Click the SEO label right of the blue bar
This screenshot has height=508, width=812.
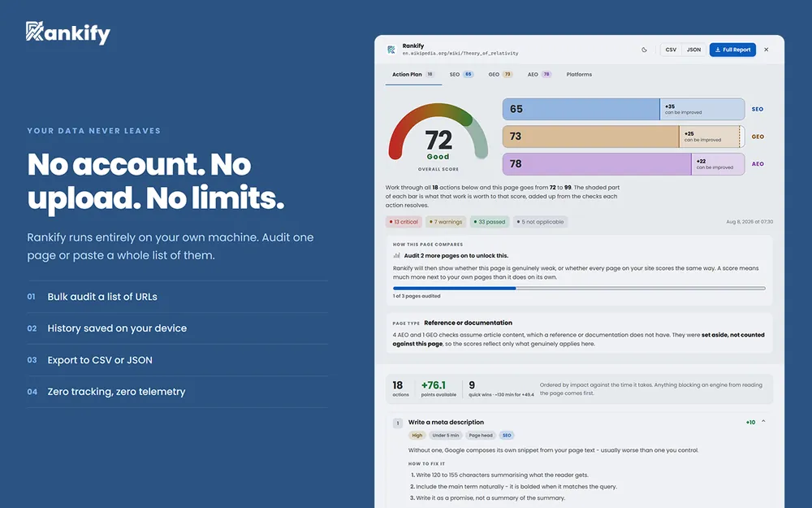coord(757,110)
